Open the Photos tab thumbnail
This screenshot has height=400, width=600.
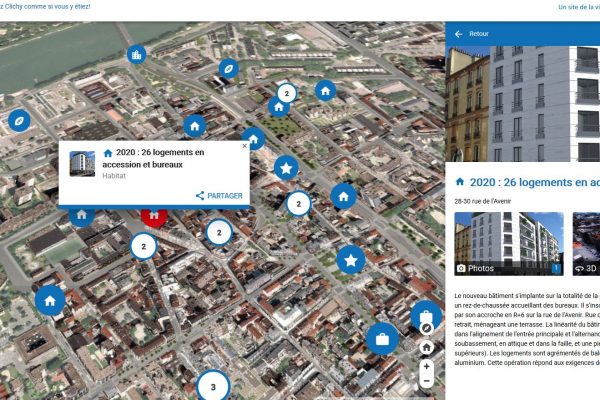508,244
